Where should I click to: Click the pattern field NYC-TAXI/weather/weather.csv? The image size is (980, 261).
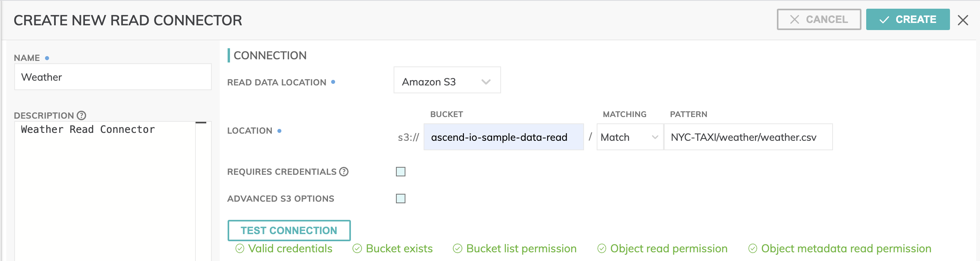(x=748, y=137)
